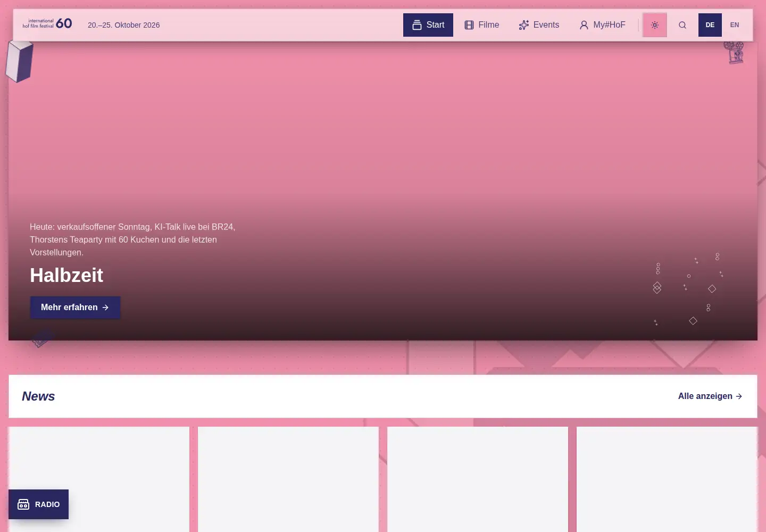The width and height of the screenshot is (766, 532).
Task: Open the Start navigation item
Action: point(428,25)
